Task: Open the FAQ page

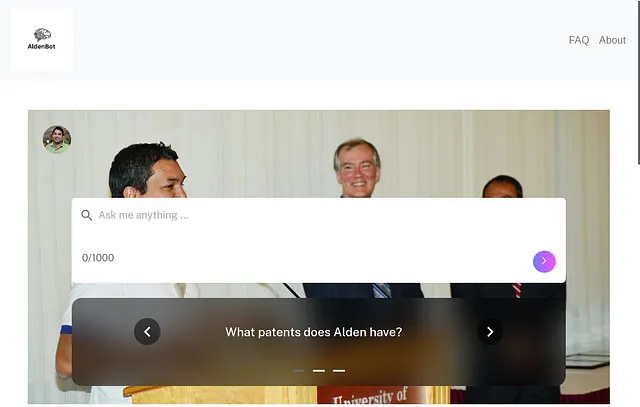Action: pyautogui.click(x=579, y=40)
